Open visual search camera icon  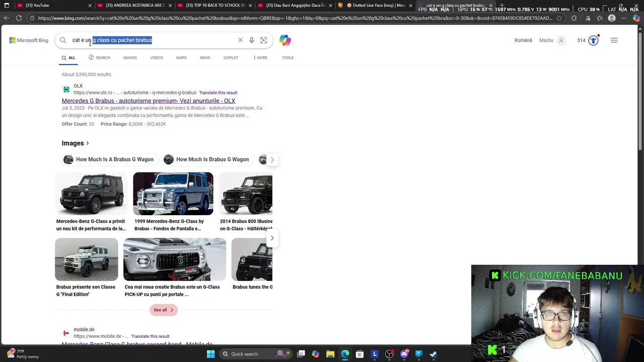(264, 40)
